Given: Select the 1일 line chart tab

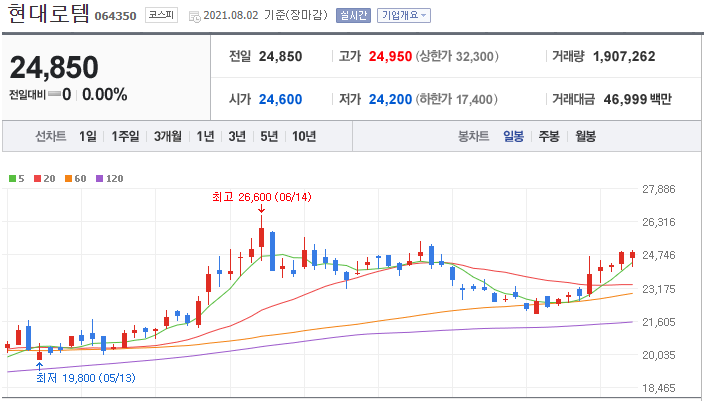Looking at the screenshot, I should [88, 136].
